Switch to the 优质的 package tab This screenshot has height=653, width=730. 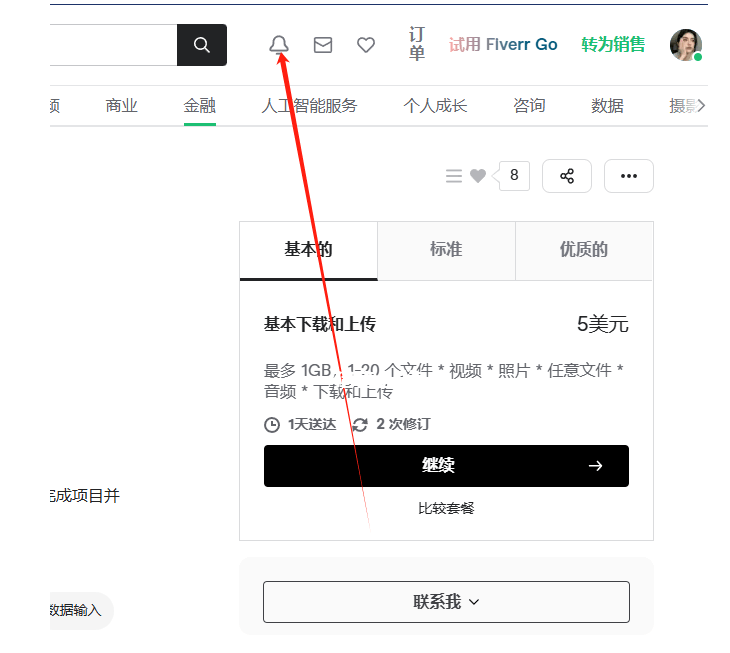pyautogui.click(x=584, y=251)
